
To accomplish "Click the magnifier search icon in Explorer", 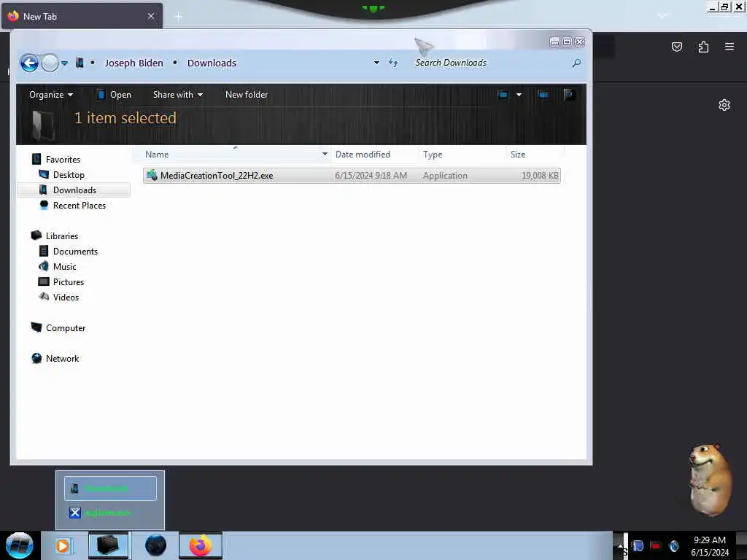I will tap(576, 63).
